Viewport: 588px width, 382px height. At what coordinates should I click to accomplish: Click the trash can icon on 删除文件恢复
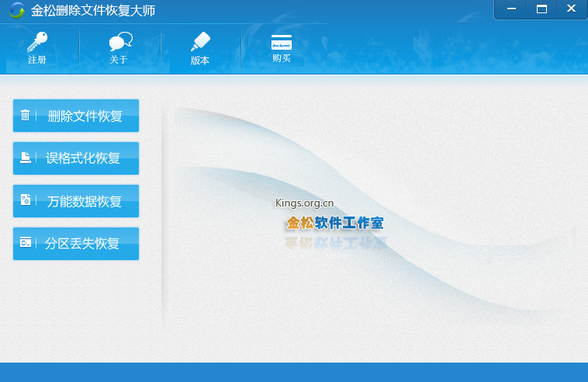(x=26, y=116)
